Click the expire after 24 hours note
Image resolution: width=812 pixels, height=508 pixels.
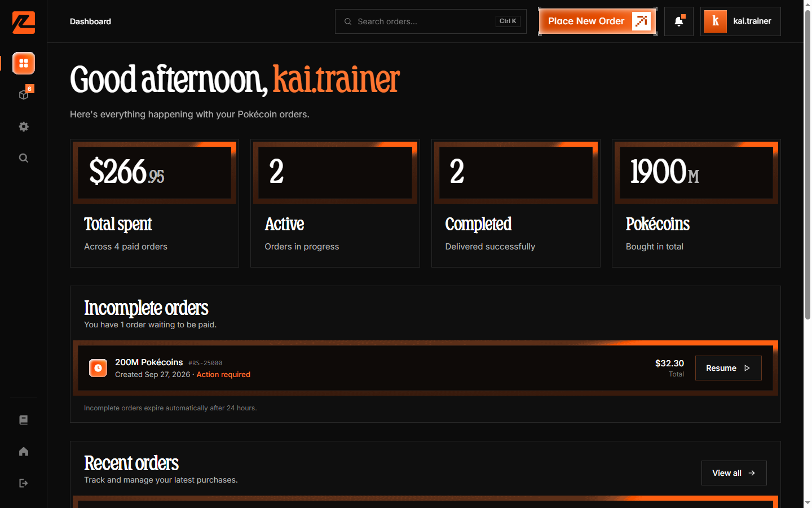170,408
